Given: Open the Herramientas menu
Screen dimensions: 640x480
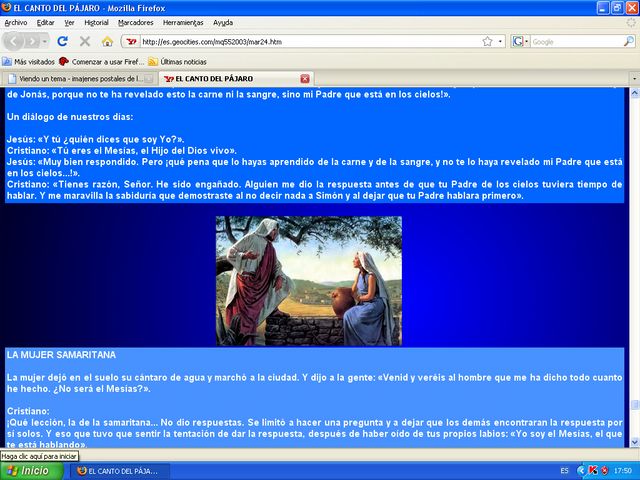Looking at the screenshot, I should [x=183, y=22].
